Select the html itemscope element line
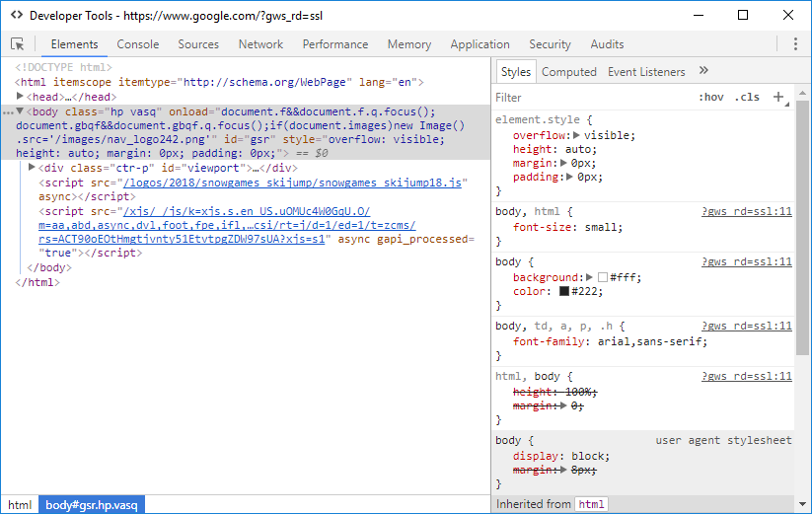This screenshot has width=812, height=514. coord(219,82)
